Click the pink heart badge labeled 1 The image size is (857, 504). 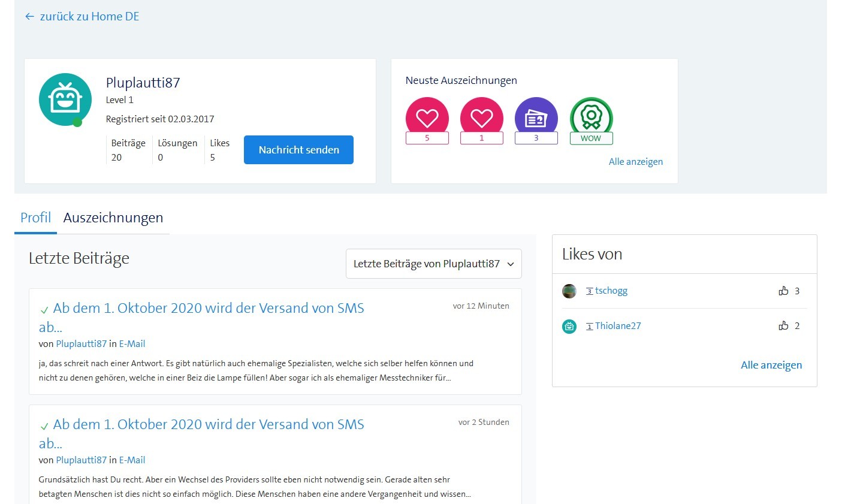pos(481,119)
